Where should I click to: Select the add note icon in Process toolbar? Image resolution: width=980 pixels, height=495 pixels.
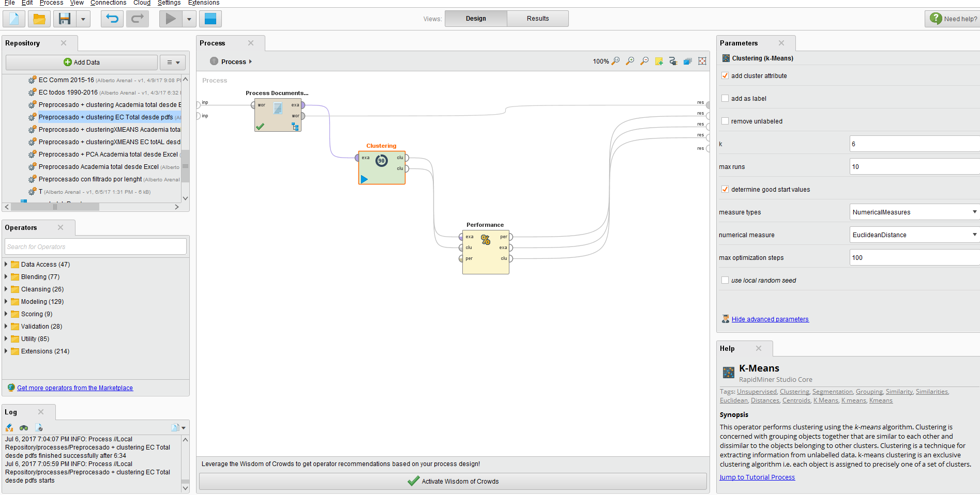tap(659, 61)
